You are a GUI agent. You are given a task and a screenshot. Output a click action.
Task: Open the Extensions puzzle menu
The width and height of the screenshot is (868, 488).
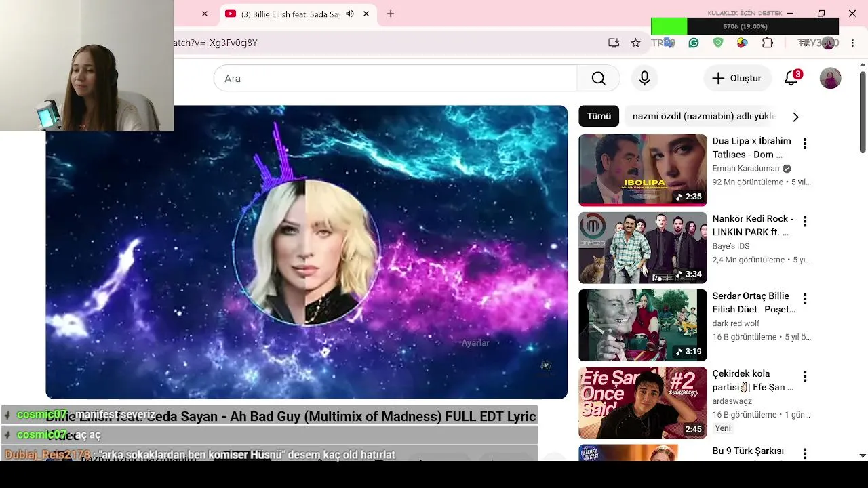point(768,43)
